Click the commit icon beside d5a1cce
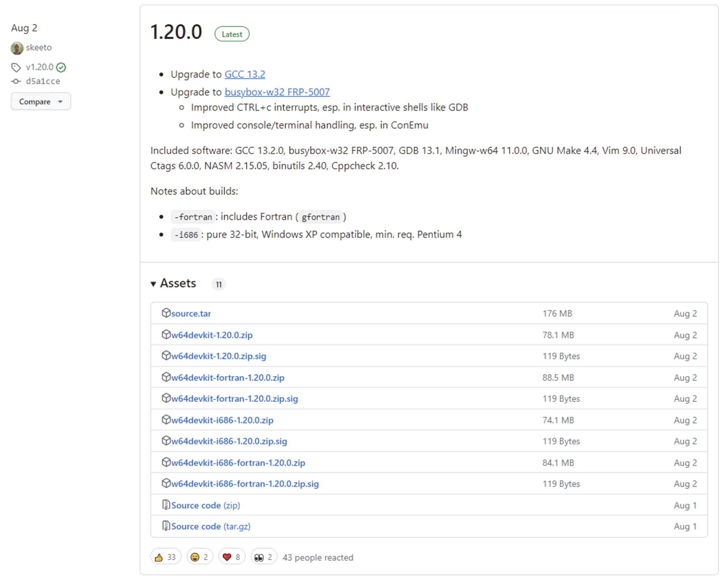Screen dimensions: 728x579 click(16, 81)
